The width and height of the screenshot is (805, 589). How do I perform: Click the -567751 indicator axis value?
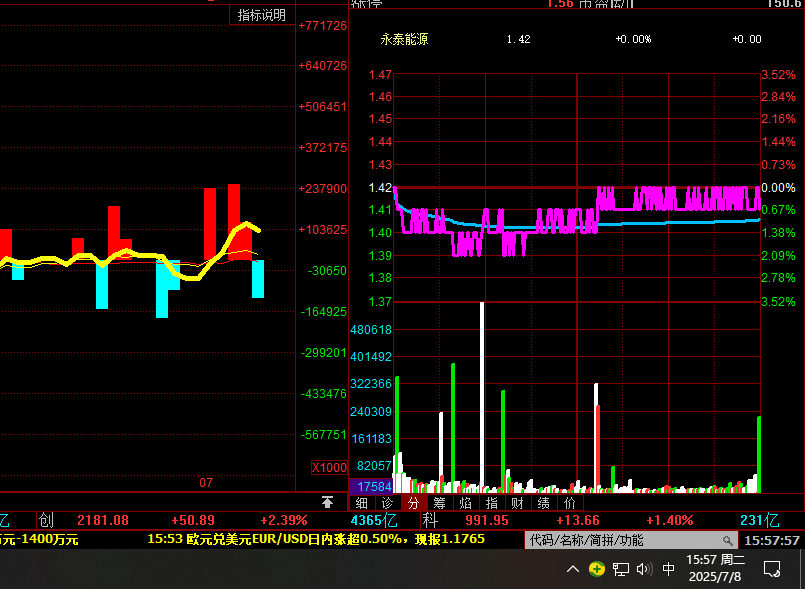point(323,435)
